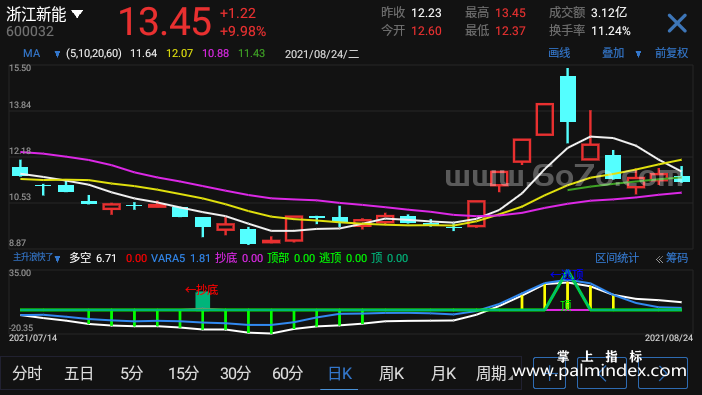Screen dimensions: 702x395
Task: Switch to the 周K weekly tab
Action: (x=391, y=373)
